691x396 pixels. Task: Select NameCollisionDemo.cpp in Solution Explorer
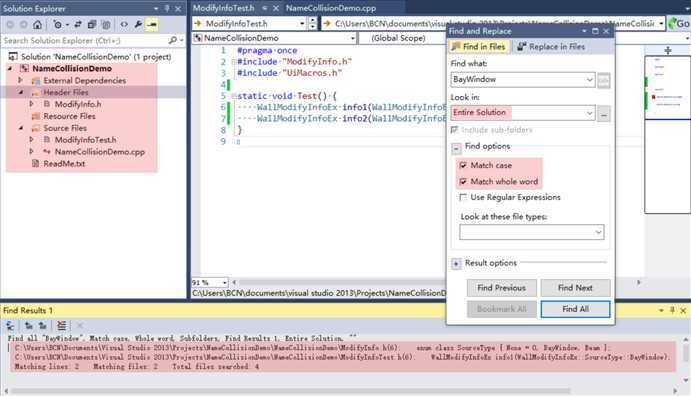coord(100,152)
